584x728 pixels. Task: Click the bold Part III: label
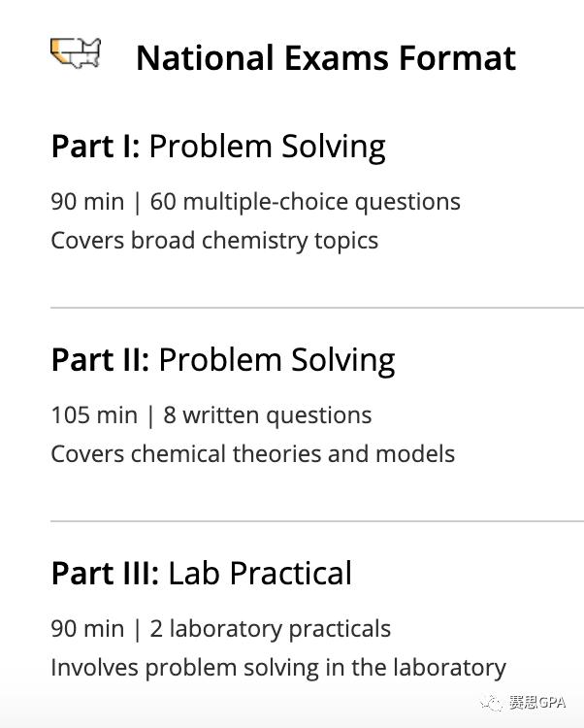click(x=105, y=574)
